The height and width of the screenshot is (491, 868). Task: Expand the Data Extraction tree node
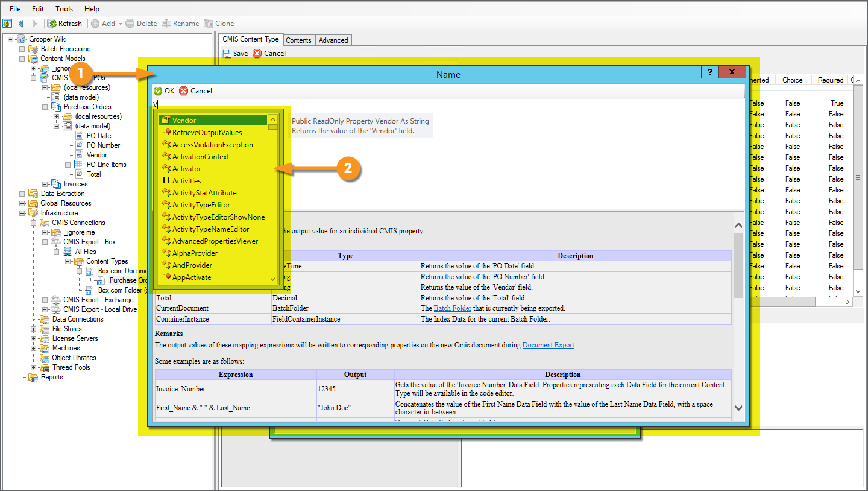point(22,194)
